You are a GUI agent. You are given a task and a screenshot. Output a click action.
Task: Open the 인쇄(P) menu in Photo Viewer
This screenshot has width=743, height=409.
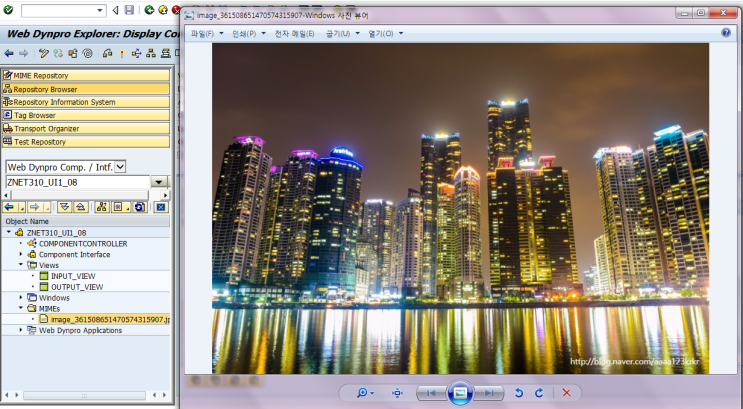[x=249, y=34]
